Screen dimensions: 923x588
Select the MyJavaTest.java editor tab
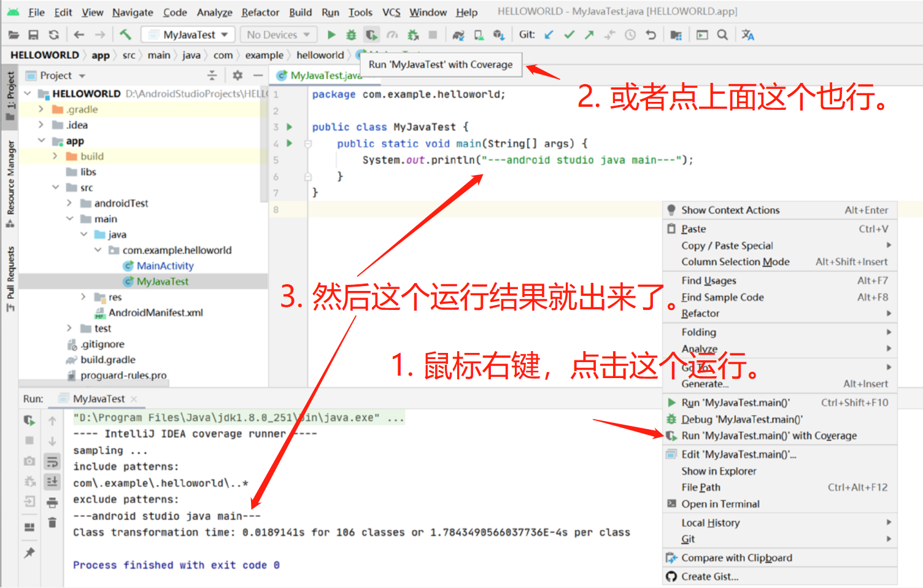click(x=324, y=75)
